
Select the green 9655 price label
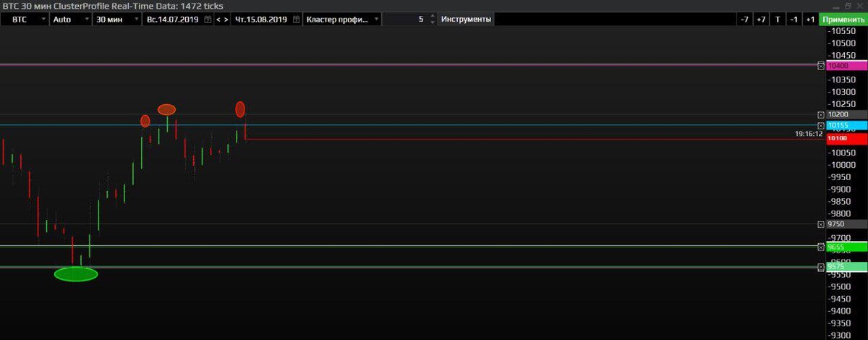click(x=847, y=247)
